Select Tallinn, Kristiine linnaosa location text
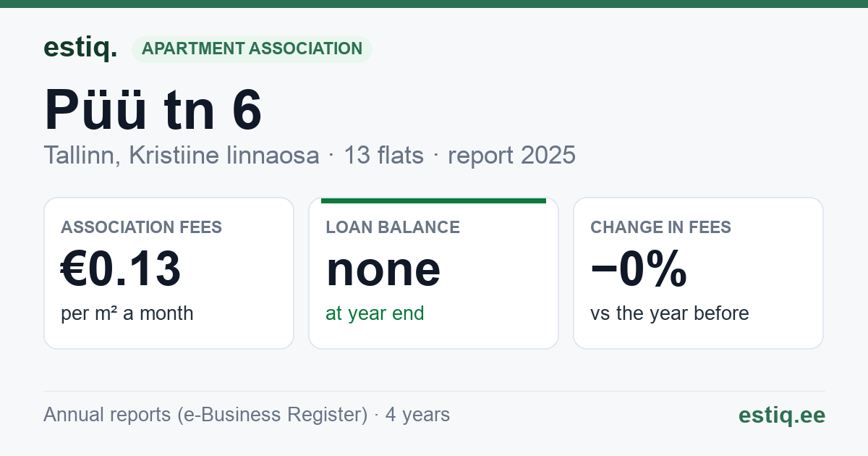 [x=182, y=155]
